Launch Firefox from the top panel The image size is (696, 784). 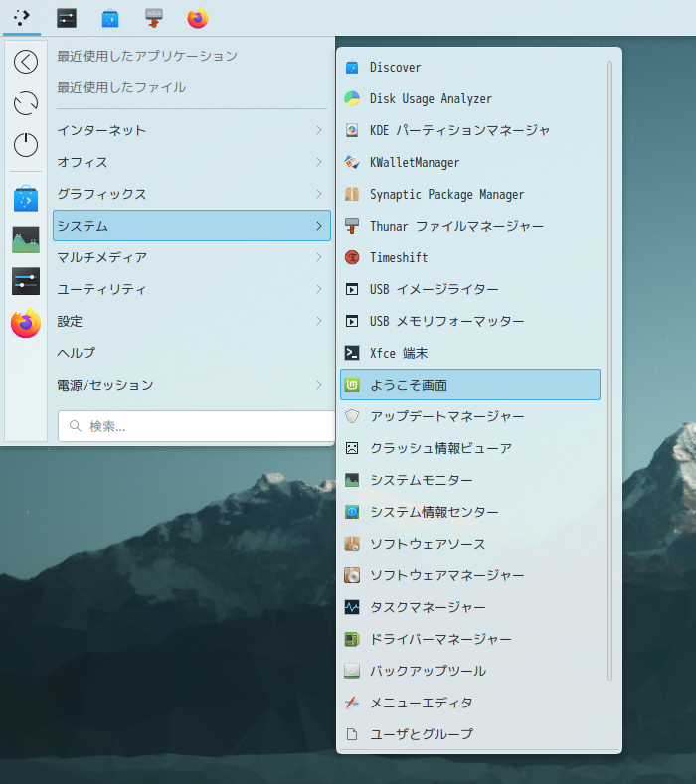pos(198,18)
